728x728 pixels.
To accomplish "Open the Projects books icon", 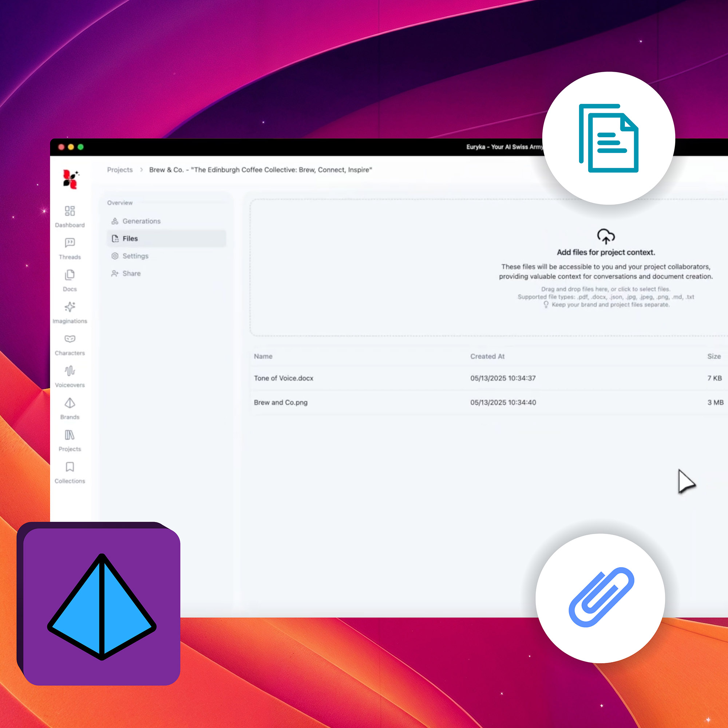I will pyautogui.click(x=70, y=435).
